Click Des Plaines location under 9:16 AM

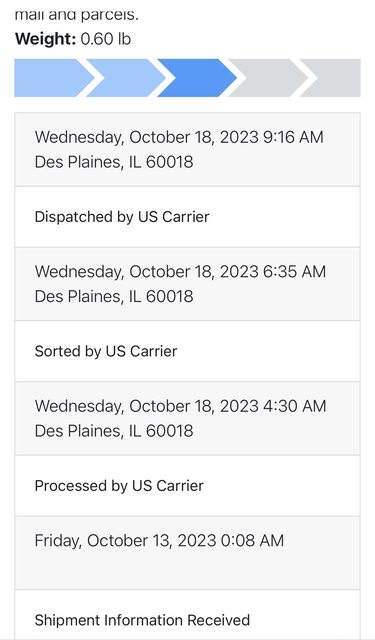point(114,162)
